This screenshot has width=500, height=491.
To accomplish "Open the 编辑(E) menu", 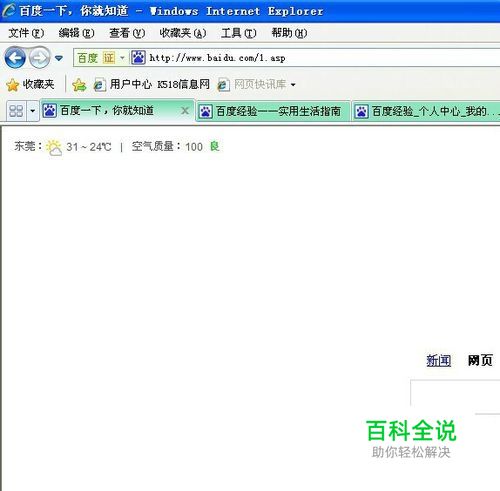I will [x=76, y=33].
